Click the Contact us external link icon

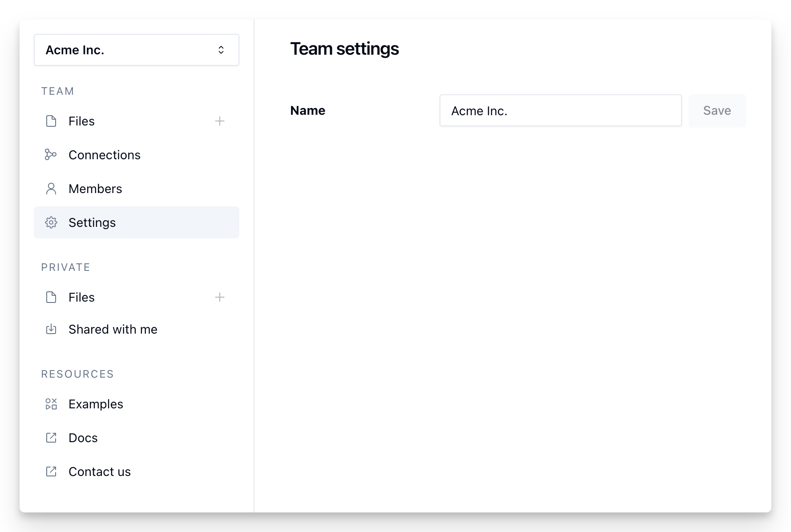[x=51, y=472]
